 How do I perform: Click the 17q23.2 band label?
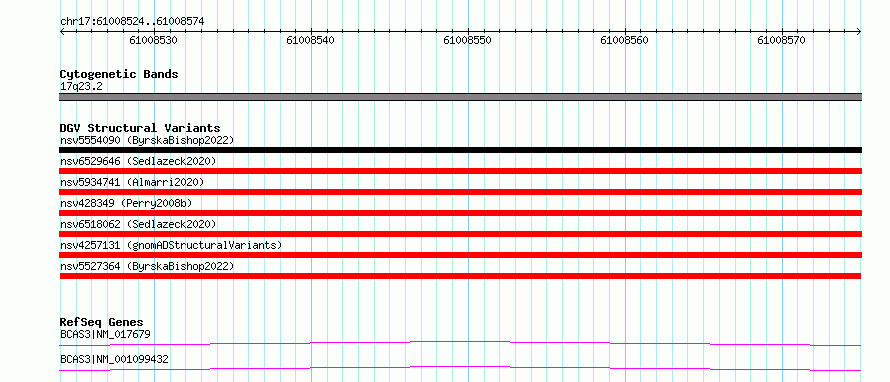click(81, 87)
